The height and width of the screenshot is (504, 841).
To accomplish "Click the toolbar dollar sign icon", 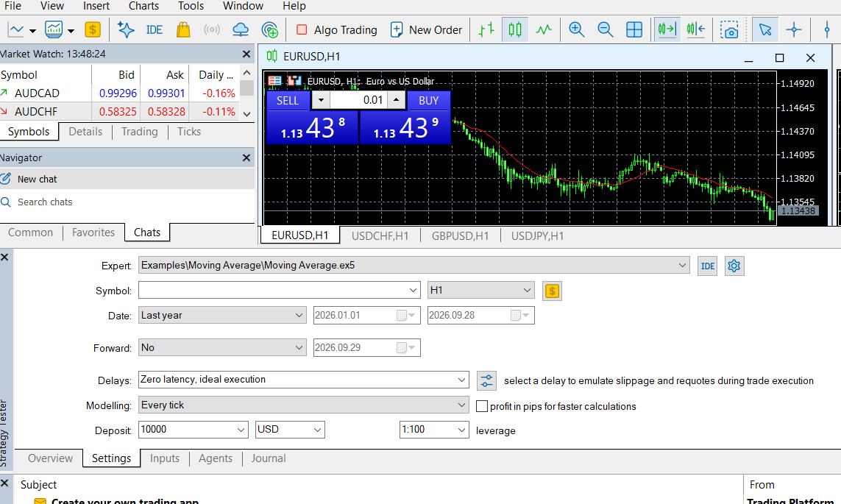I will tap(93, 29).
